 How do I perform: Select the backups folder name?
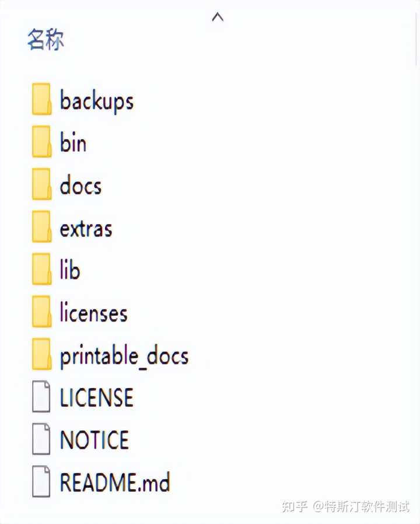coord(97,101)
